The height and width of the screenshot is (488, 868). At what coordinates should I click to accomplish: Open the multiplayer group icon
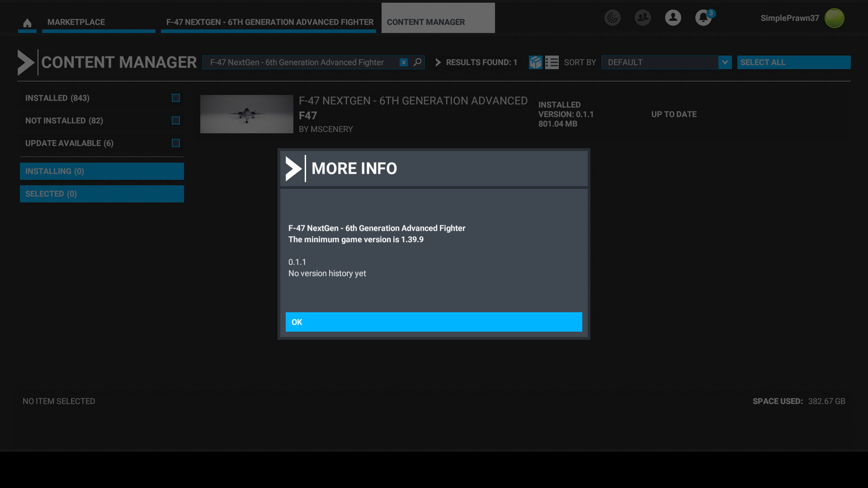coord(642,18)
